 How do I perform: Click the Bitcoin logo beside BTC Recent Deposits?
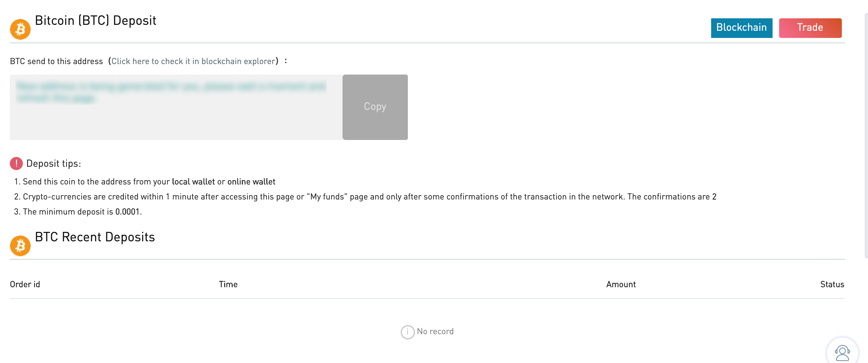click(x=20, y=246)
